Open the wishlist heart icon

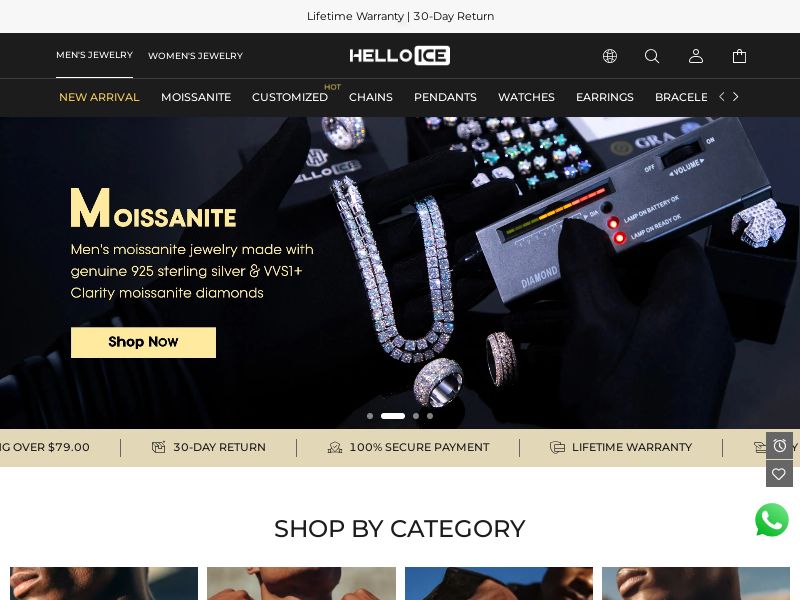(x=779, y=474)
